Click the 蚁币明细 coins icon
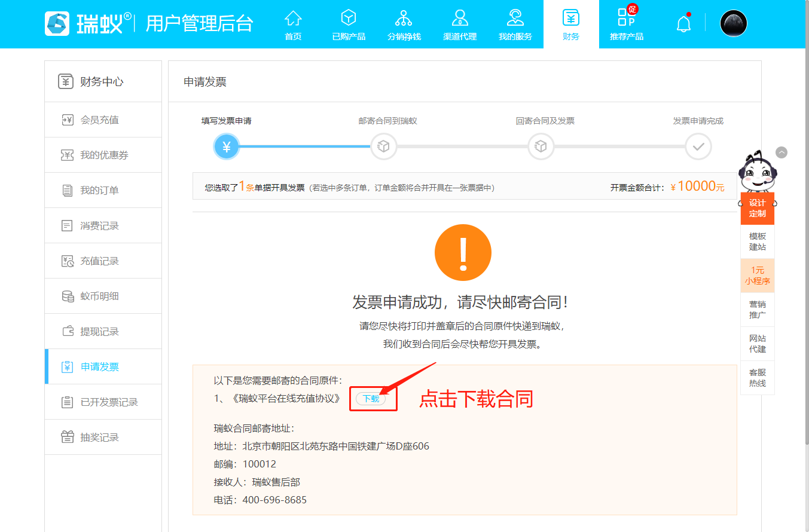Image resolution: width=809 pixels, height=532 pixels. pos(68,296)
